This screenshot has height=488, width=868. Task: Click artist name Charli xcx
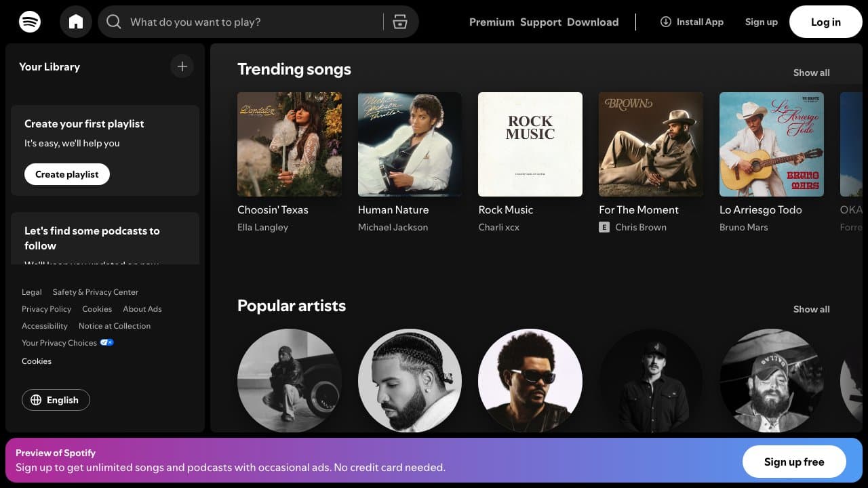(499, 228)
